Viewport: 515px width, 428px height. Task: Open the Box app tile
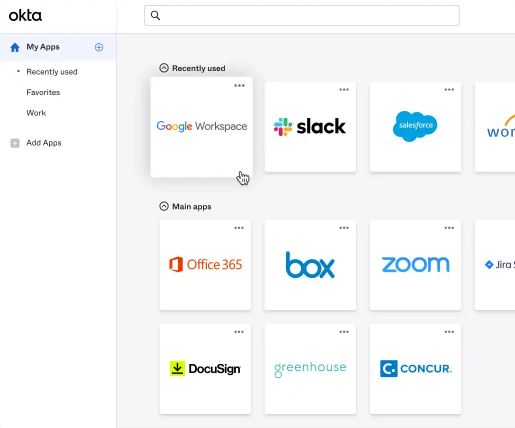310,265
